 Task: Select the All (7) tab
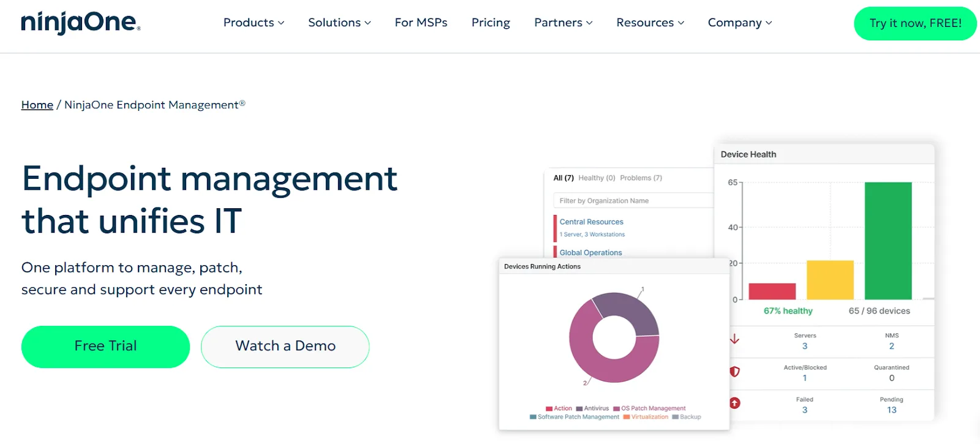coord(563,178)
